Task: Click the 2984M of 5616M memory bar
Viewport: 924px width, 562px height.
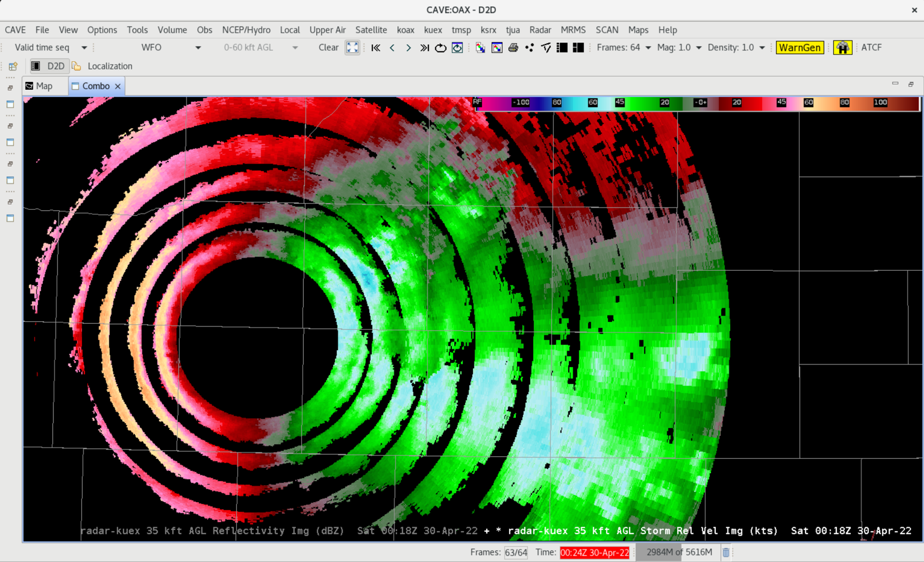Action: coord(679,552)
